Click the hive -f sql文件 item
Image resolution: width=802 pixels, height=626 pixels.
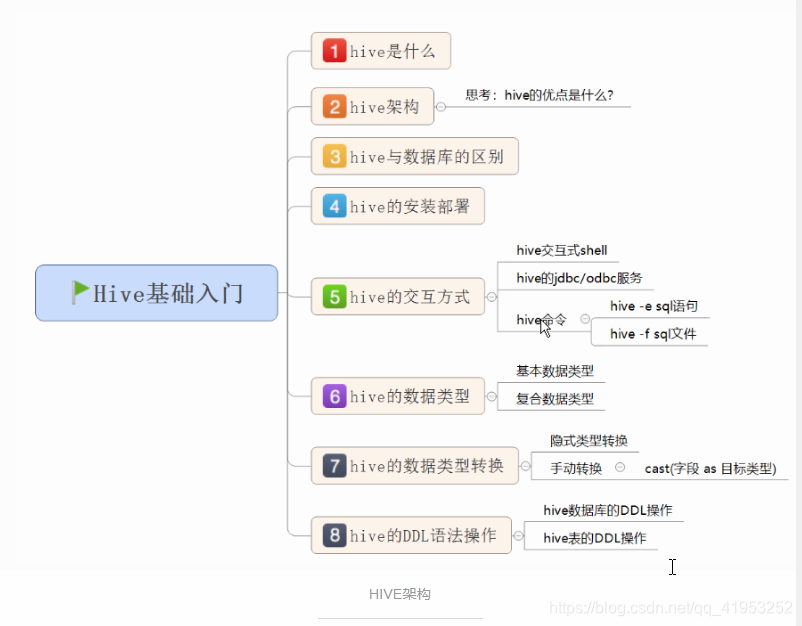pos(653,333)
